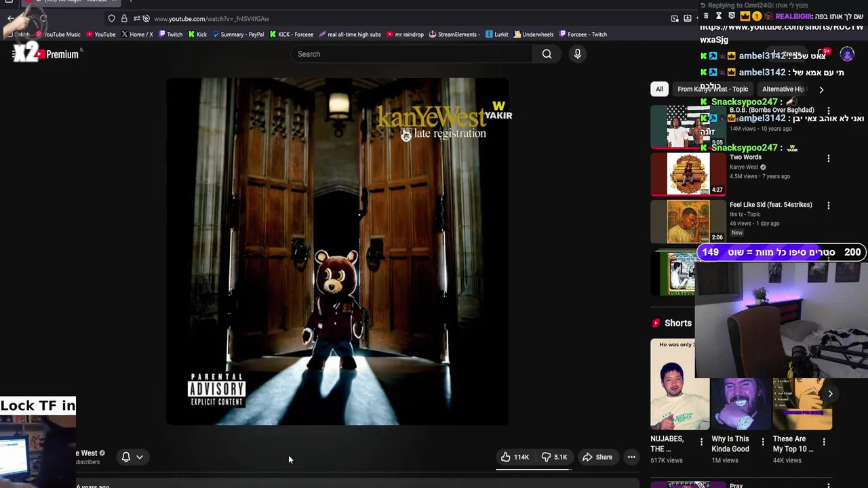Open the site permissions icon in address bar
This screenshot has width=868, height=488.
pos(136,18)
